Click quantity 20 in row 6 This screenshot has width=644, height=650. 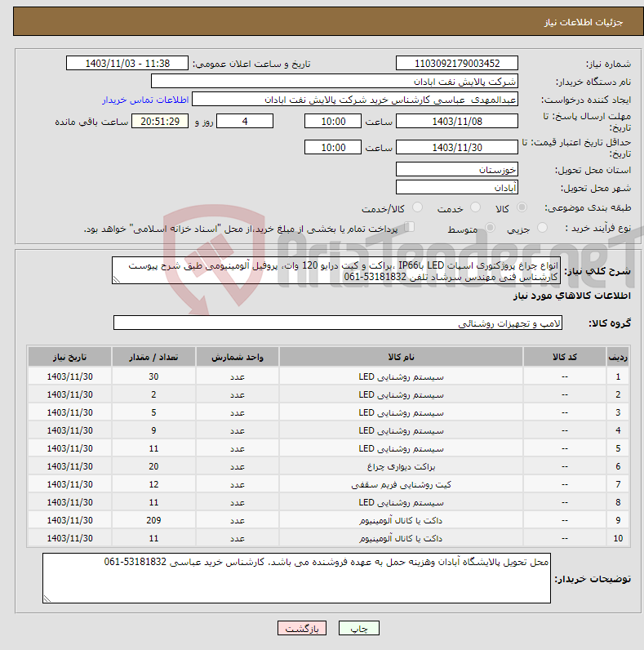[153, 466]
